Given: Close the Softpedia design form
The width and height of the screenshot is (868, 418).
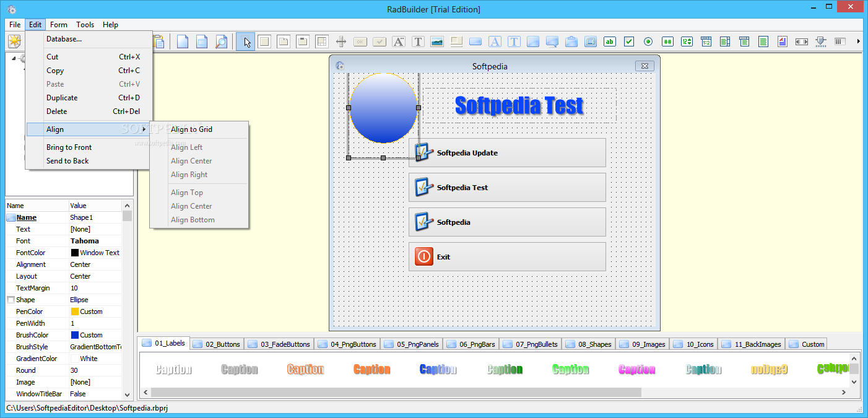Looking at the screenshot, I should point(644,66).
